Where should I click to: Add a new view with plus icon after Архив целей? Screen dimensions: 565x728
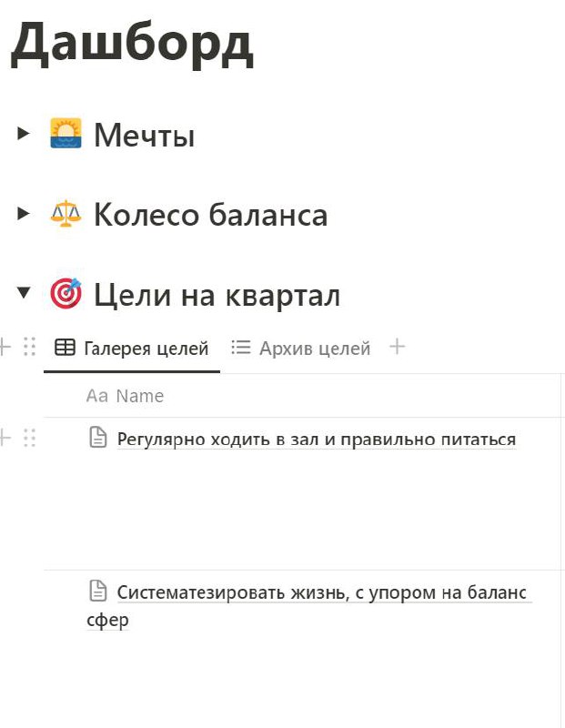[x=397, y=347]
